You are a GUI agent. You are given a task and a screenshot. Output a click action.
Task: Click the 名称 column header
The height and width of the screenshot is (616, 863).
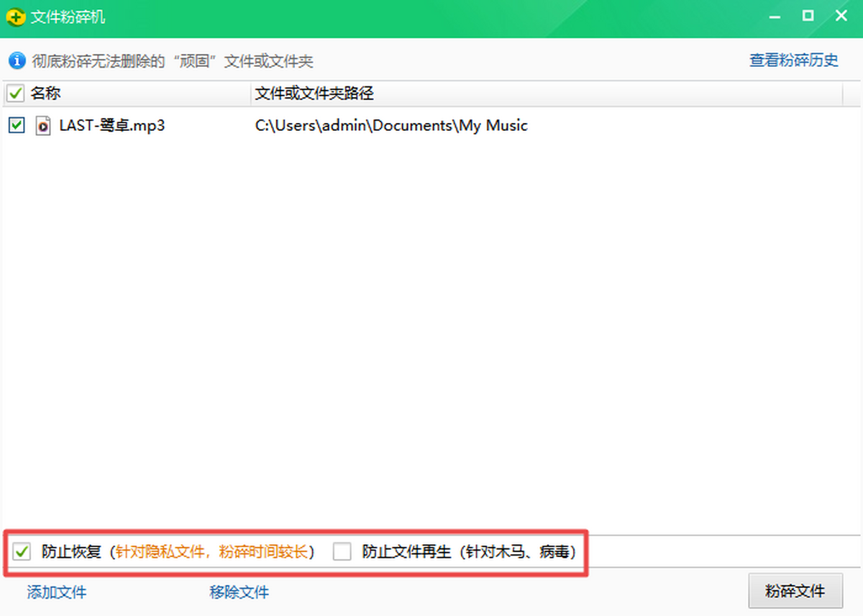point(45,93)
